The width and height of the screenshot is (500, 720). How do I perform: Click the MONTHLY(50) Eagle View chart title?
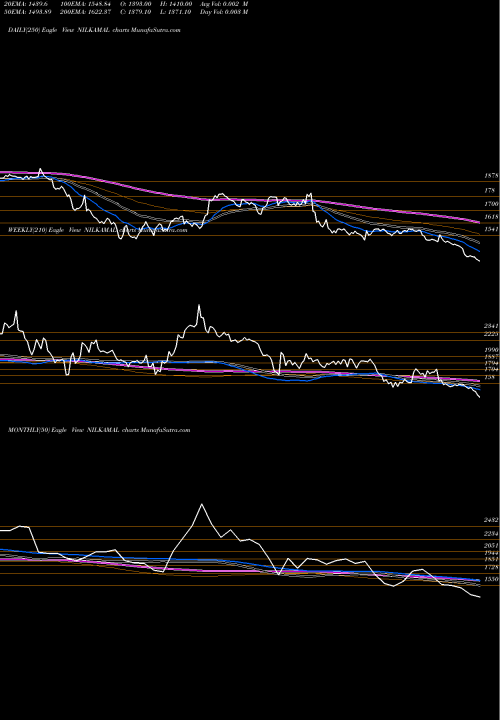[x=99, y=430]
